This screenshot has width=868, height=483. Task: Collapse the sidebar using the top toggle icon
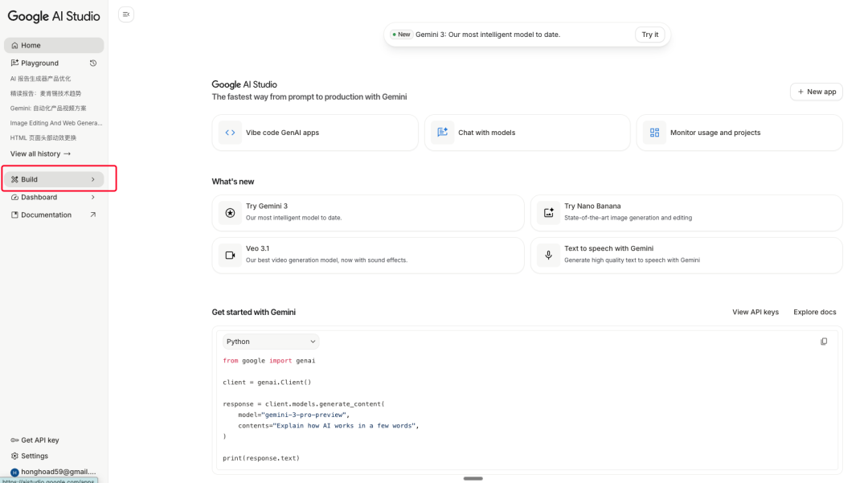(126, 14)
